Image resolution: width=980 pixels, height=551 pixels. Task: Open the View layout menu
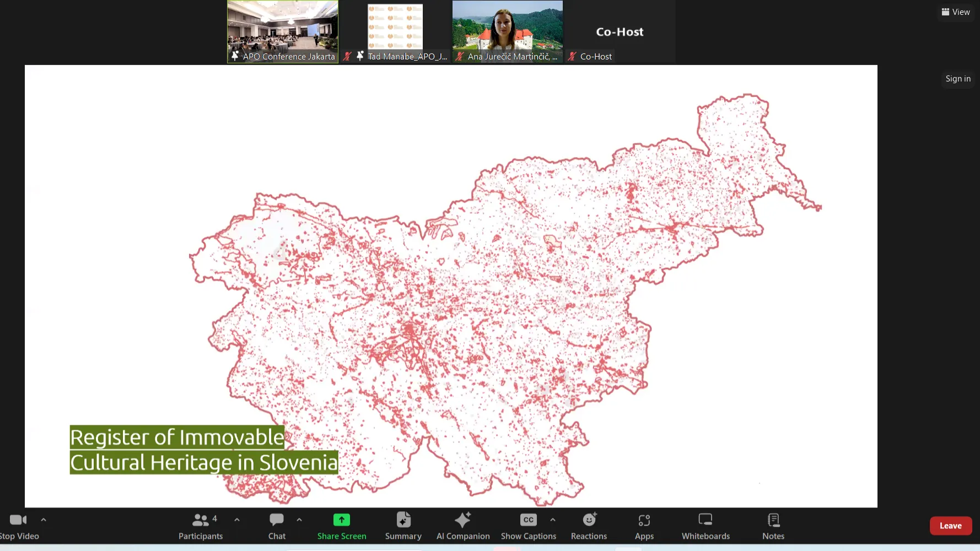(x=956, y=12)
